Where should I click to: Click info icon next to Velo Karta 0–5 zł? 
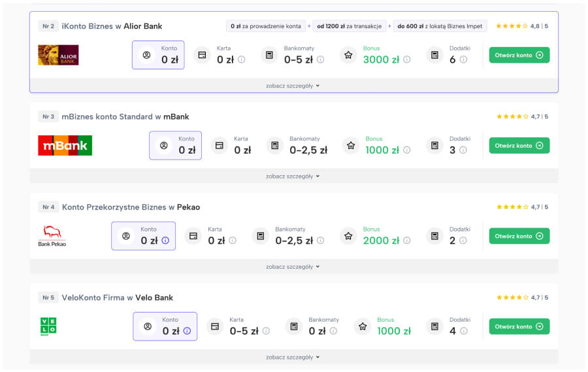(x=266, y=331)
